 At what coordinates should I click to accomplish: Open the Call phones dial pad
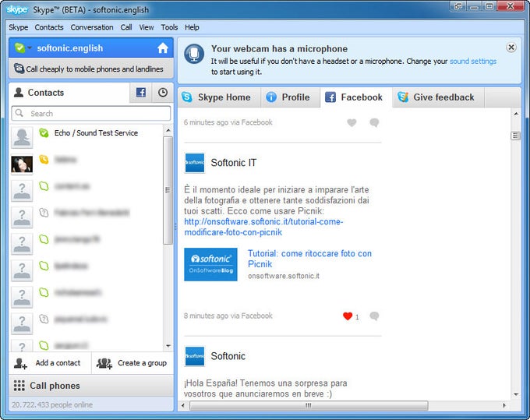coord(91,386)
